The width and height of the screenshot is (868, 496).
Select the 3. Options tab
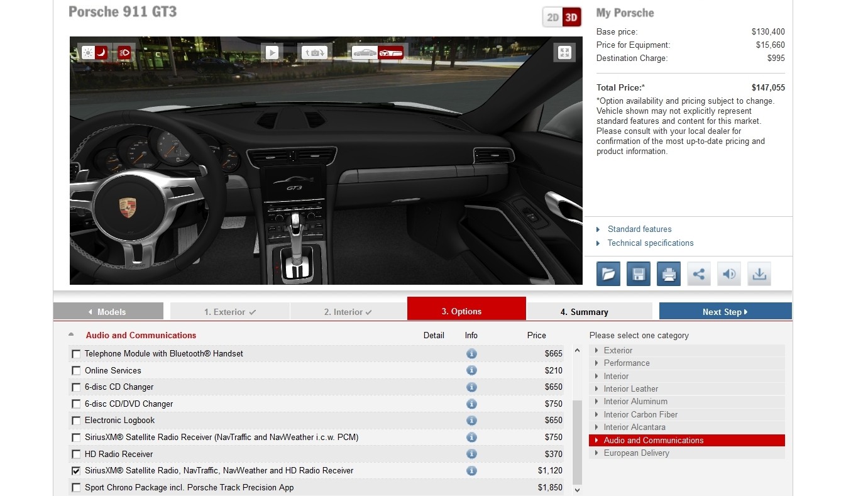click(x=466, y=309)
